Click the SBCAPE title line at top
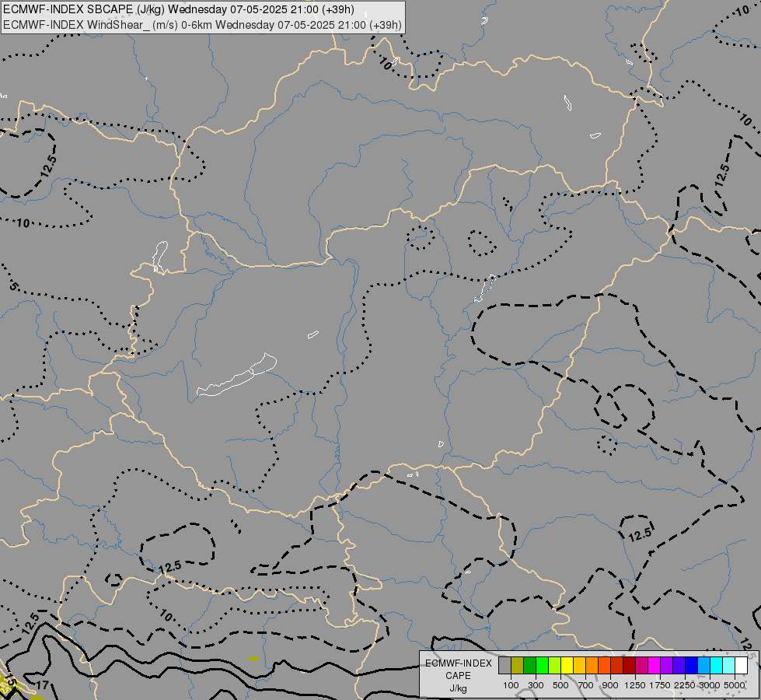Image resolution: width=761 pixels, height=700 pixels. (179, 9)
